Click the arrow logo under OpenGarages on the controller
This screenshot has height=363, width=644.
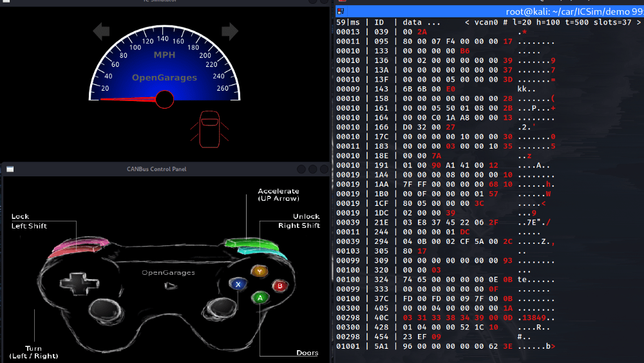pos(171,285)
